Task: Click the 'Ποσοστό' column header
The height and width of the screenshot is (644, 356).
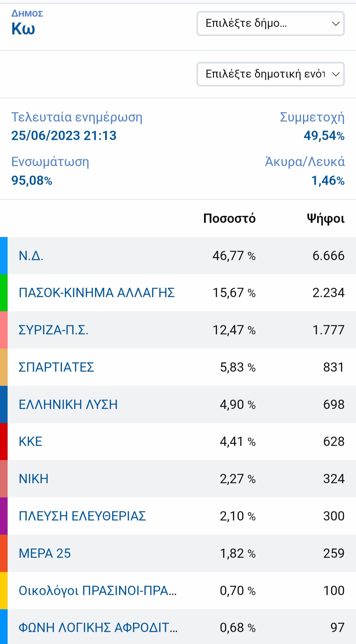Action: (x=229, y=218)
